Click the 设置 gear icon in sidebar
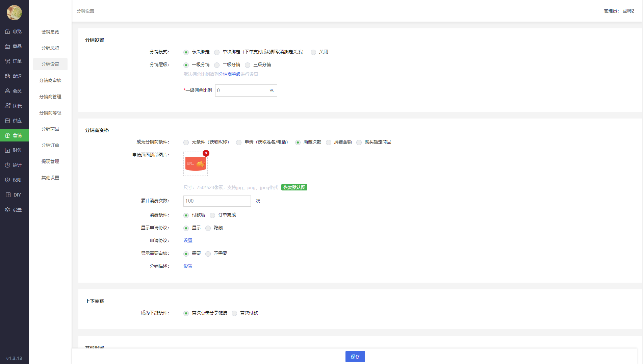The width and height of the screenshot is (643, 364). [x=7, y=210]
